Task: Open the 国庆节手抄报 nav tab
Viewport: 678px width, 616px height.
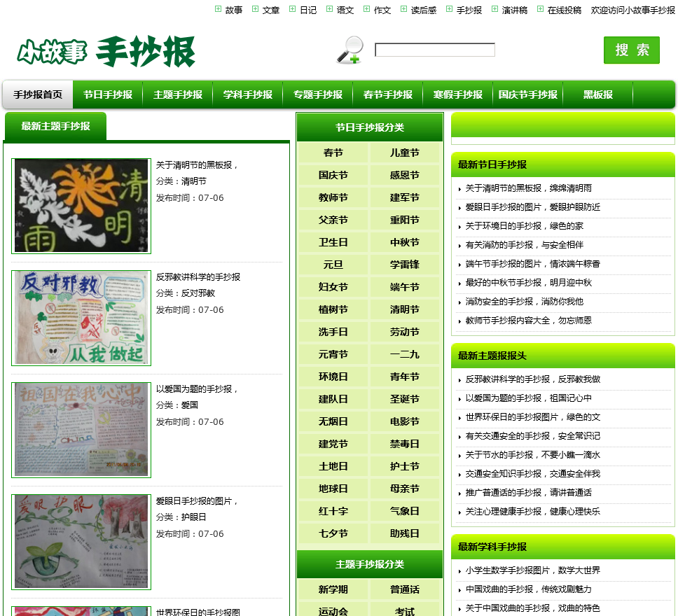Action: click(528, 94)
